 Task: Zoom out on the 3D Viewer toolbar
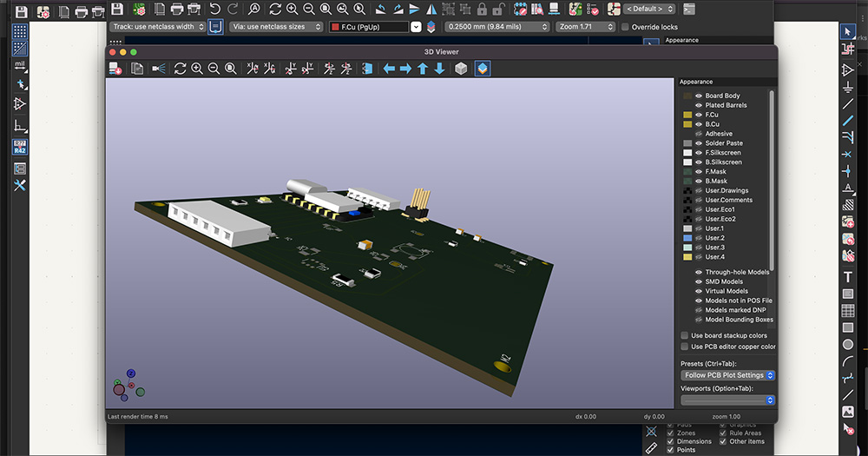click(x=214, y=68)
